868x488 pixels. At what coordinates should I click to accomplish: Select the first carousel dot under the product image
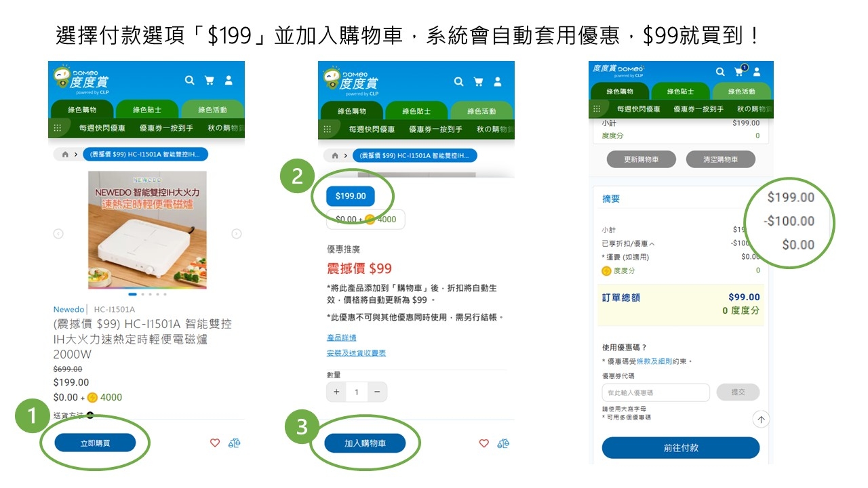click(x=132, y=294)
